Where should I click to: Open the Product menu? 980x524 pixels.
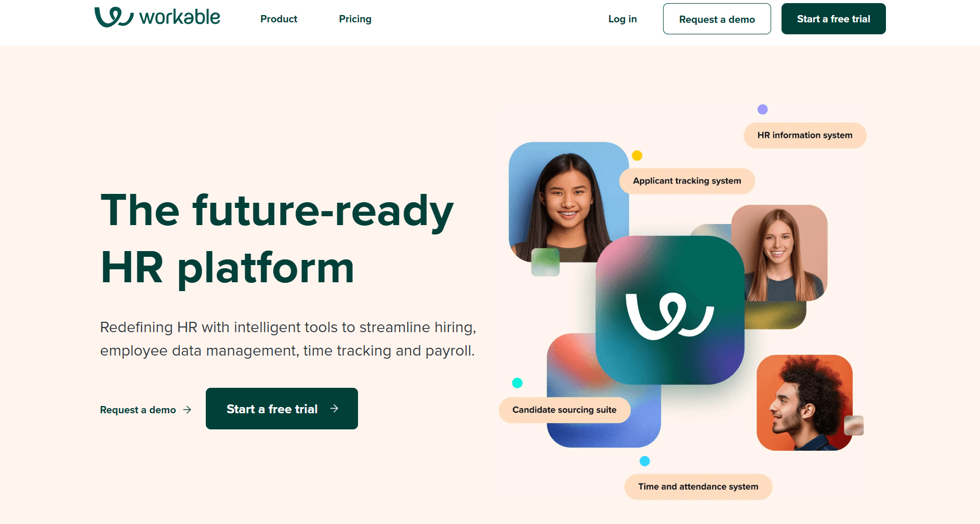(279, 19)
